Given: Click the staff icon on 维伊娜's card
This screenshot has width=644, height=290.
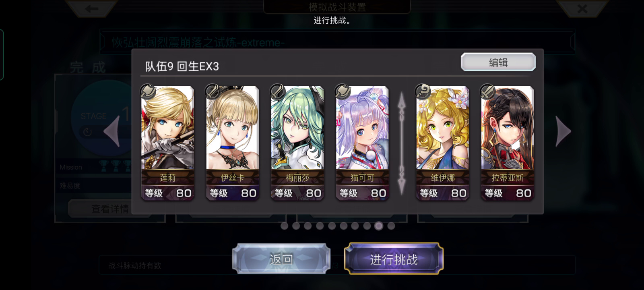Looking at the screenshot, I should (423, 91).
